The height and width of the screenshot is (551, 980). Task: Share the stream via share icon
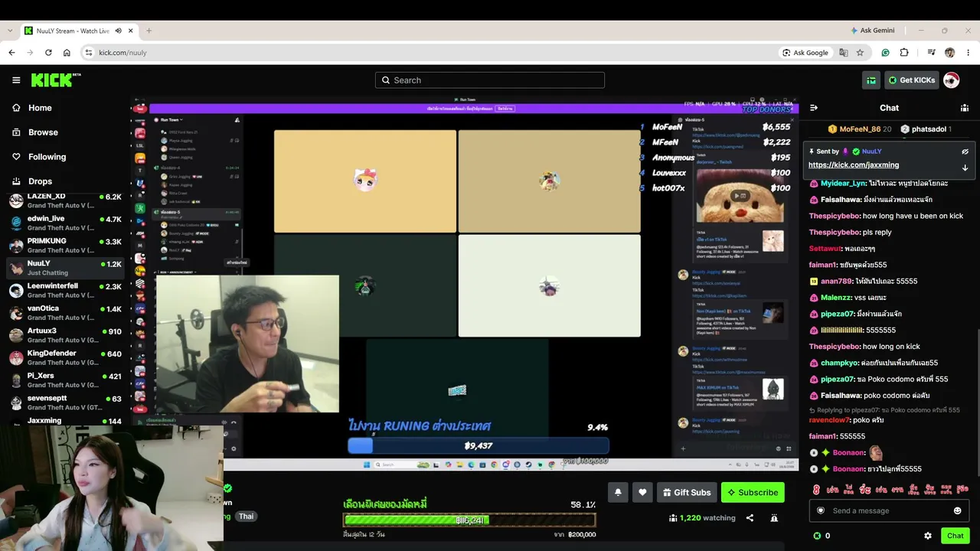750,518
